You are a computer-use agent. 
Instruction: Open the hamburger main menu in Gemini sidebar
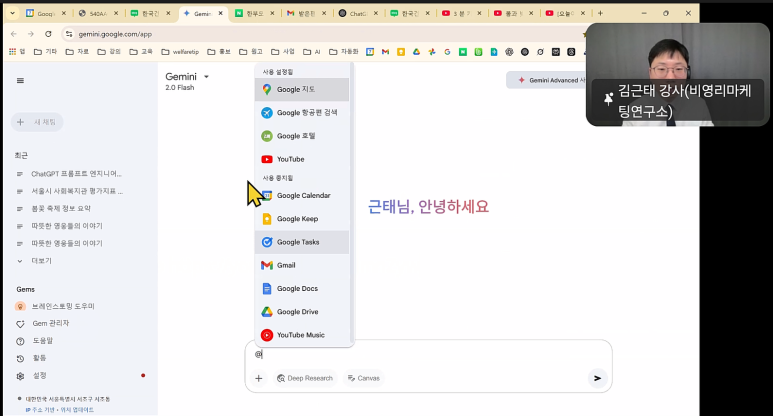(x=20, y=80)
